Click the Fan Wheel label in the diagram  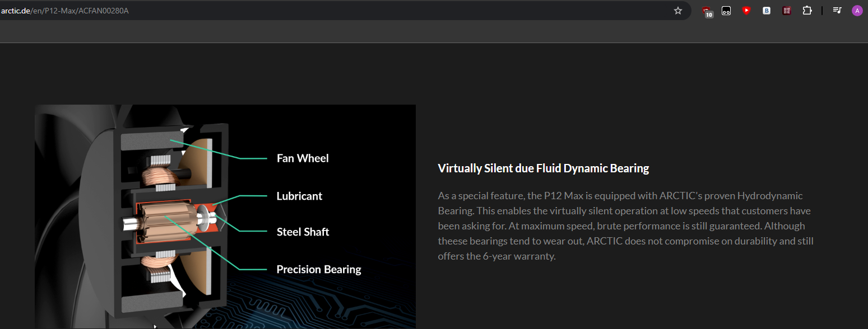[x=303, y=158]
